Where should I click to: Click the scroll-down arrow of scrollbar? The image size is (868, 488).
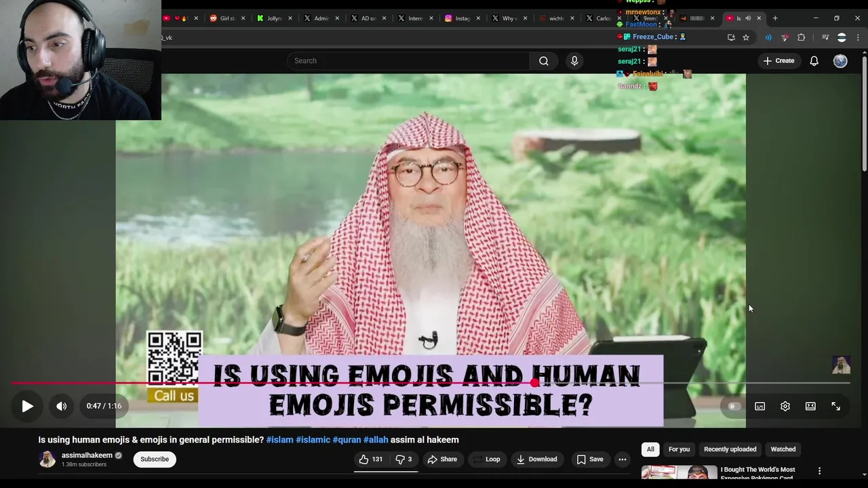click(864, 474)
